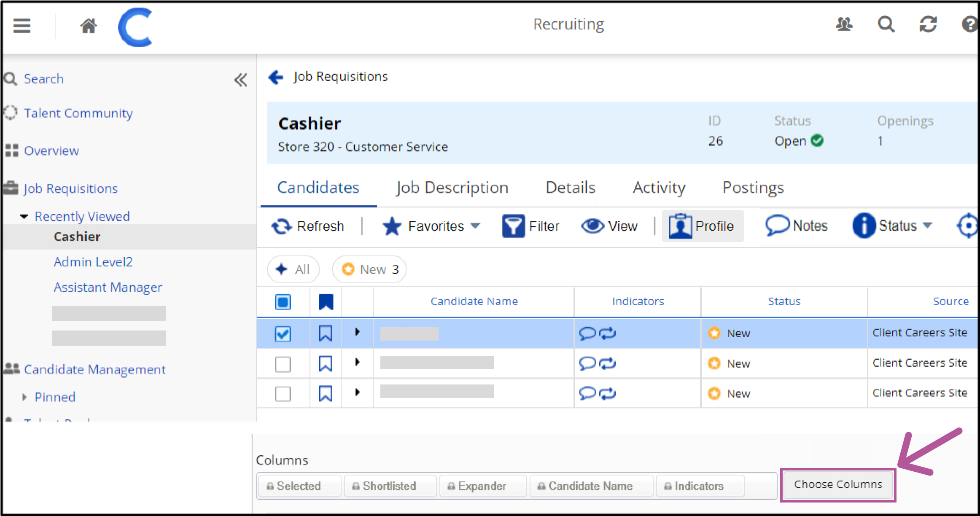Go back using the blue arrow

[x=276, y=77]
